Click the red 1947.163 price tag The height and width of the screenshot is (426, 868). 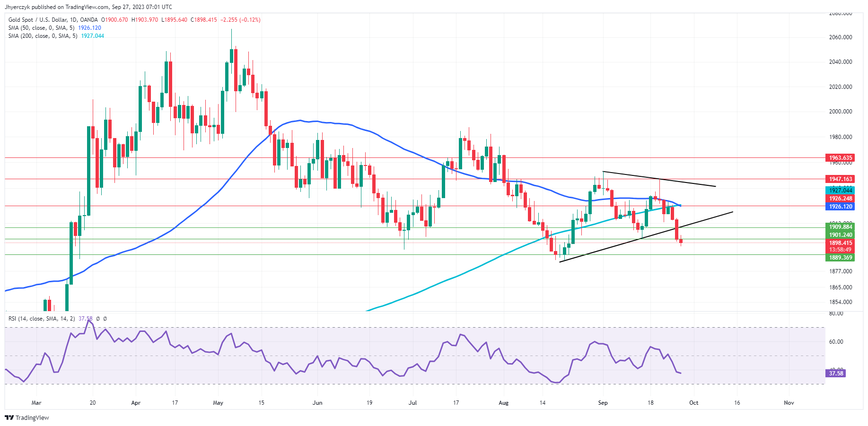click(x=840, y=179)
